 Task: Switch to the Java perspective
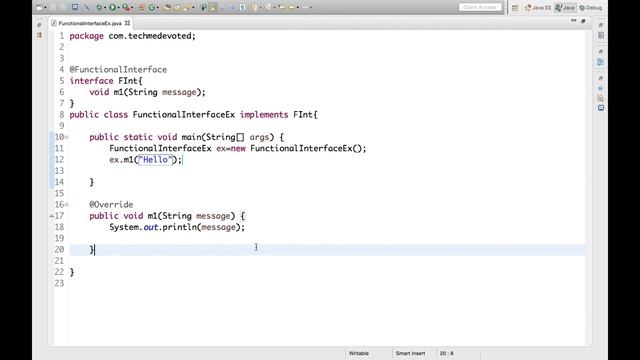coord(565,7)
